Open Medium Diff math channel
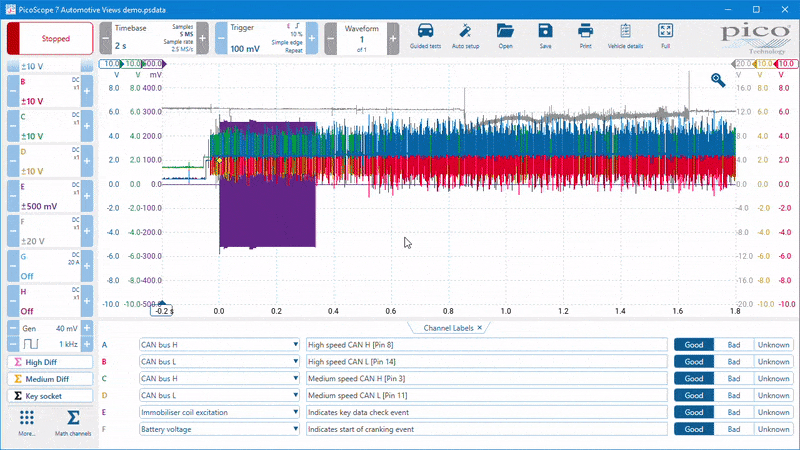800x450 pixels. [50, 379]
